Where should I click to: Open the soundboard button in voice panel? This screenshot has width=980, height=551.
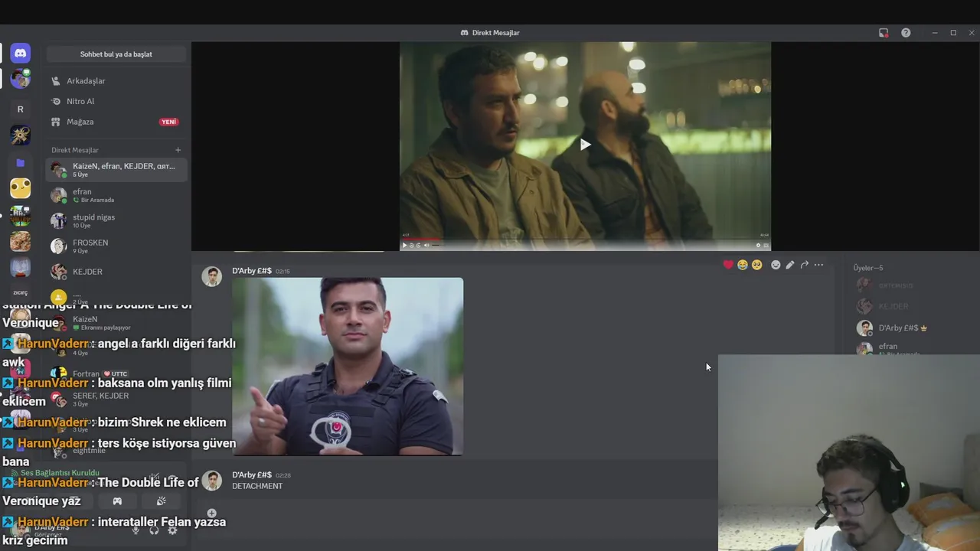pos(162,501)
